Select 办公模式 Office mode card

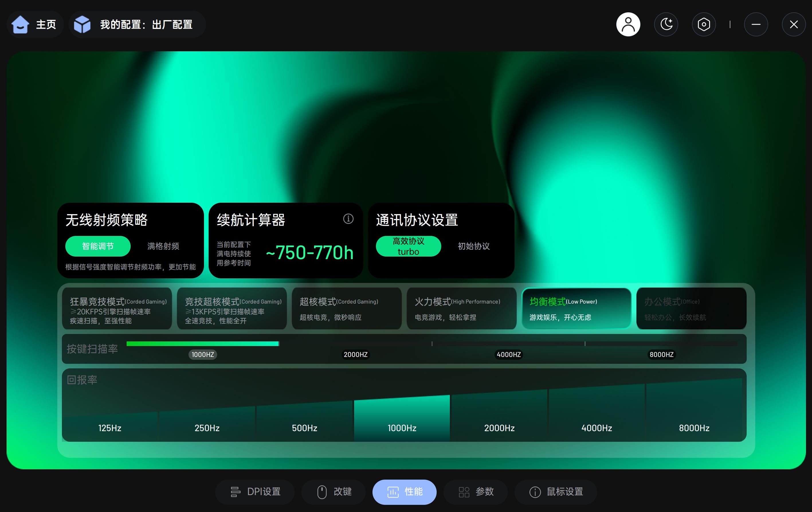click(x=691, y=308)
